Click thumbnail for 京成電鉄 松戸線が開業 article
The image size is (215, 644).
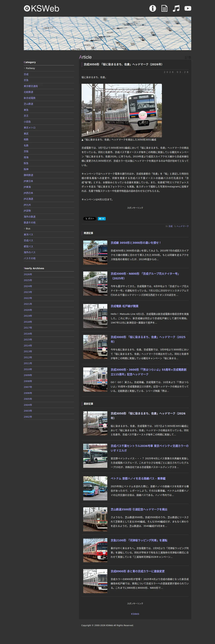[95, 316]
